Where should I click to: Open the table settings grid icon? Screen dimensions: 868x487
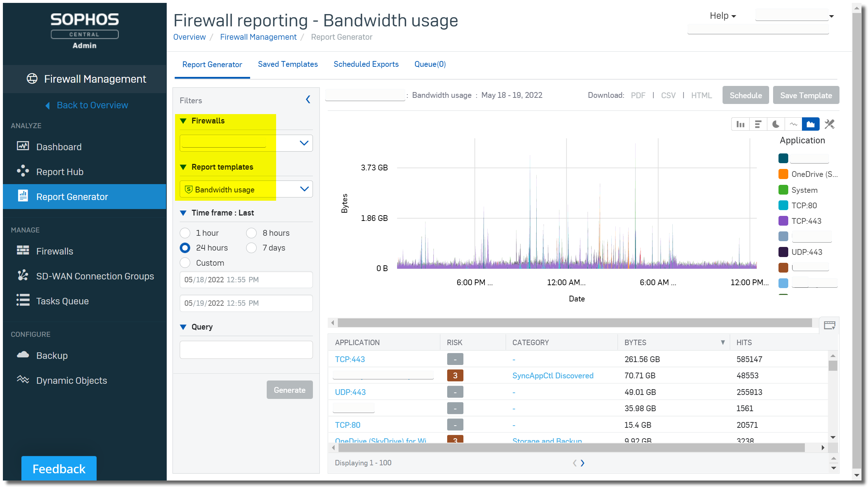829,325
